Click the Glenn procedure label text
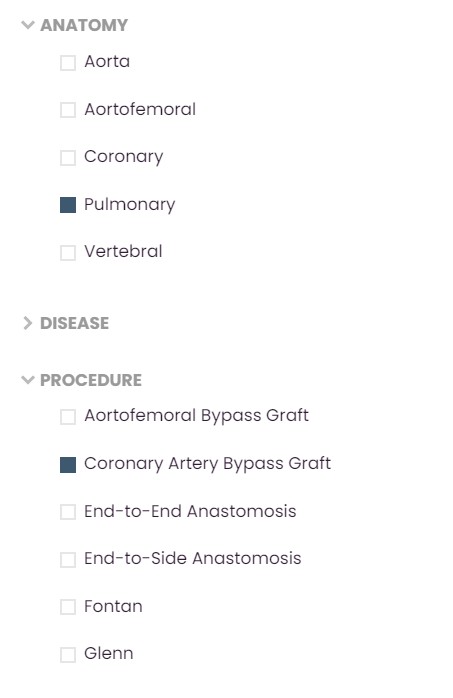Viewport: 453px width, 698px height. [109, 653]
